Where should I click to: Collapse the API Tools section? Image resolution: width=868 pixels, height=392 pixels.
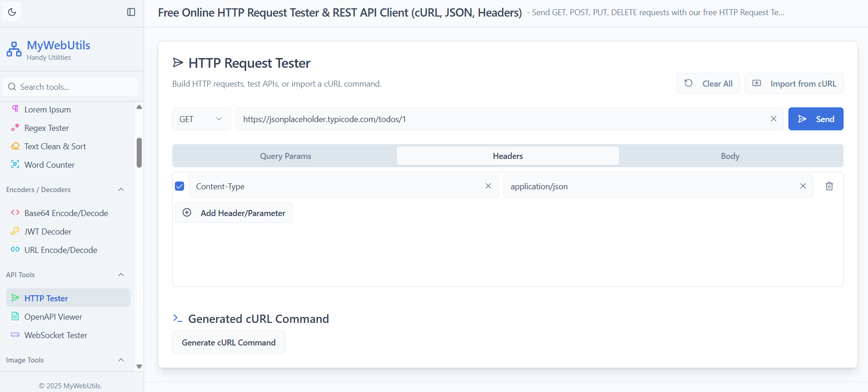click(x=121, y=275)
